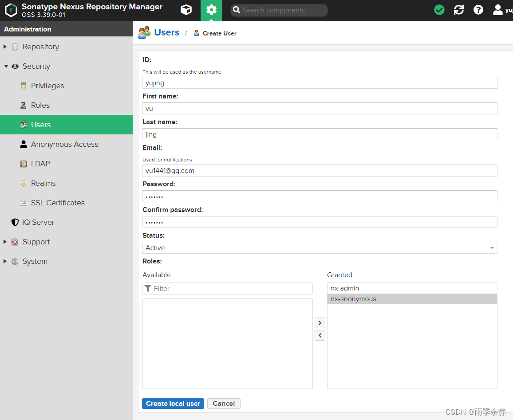Select Users in the sidebar
The width and height of the screenshot is (513, 420).
[x=67, y=125]
